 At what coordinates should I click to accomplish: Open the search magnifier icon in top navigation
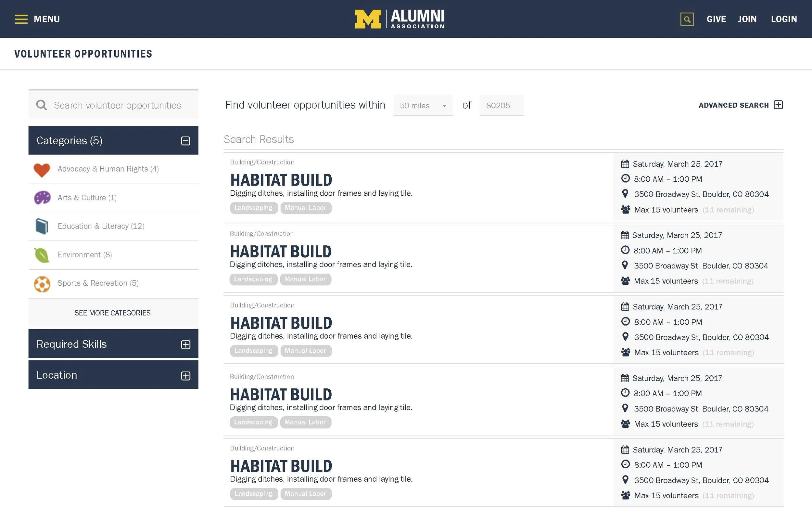[687, 19]
